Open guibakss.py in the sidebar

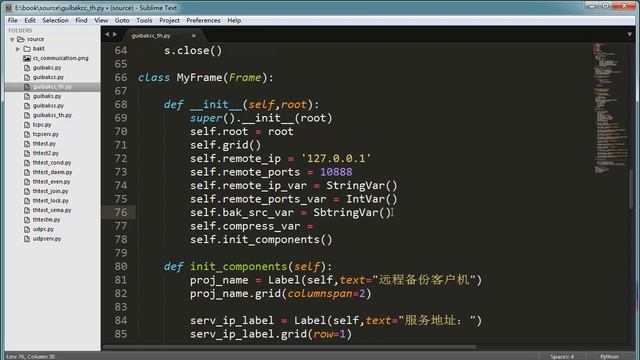[x=48, y=106]
